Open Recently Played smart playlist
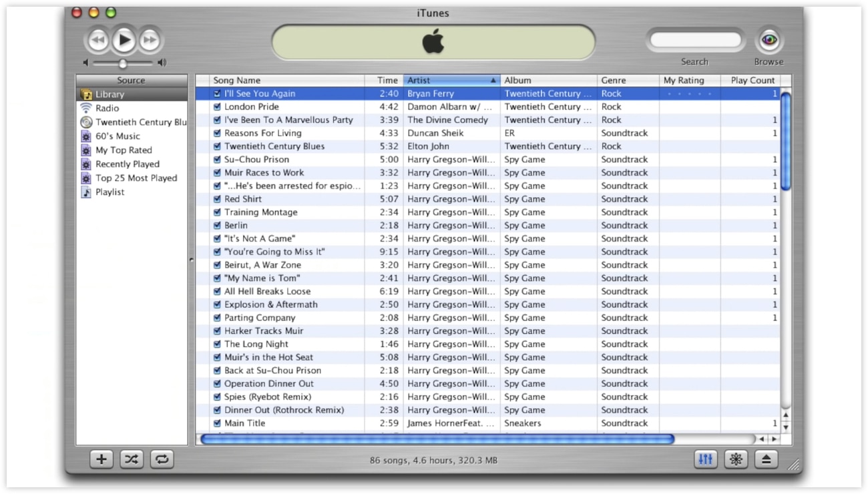Screen dimensions: 868x494 click(x=132, y=164)
